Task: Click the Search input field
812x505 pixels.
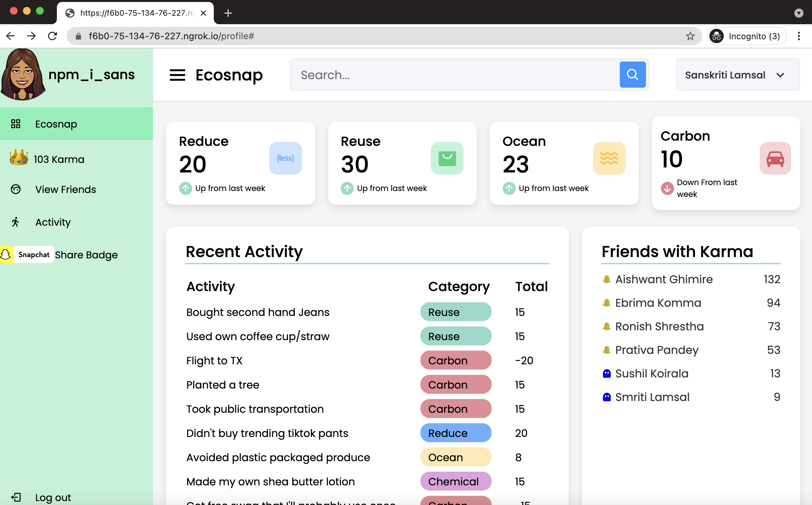Action: click(x=454, y=75)
